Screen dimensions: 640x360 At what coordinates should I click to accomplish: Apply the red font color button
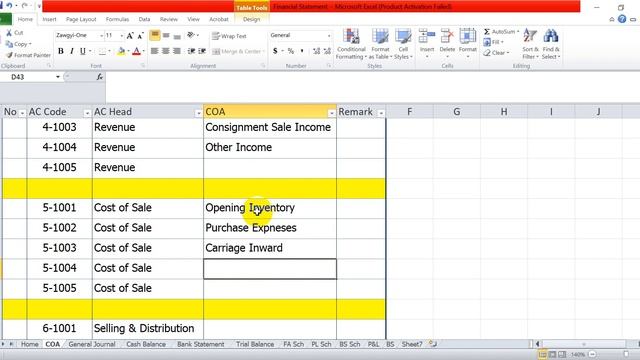point(137,51)
